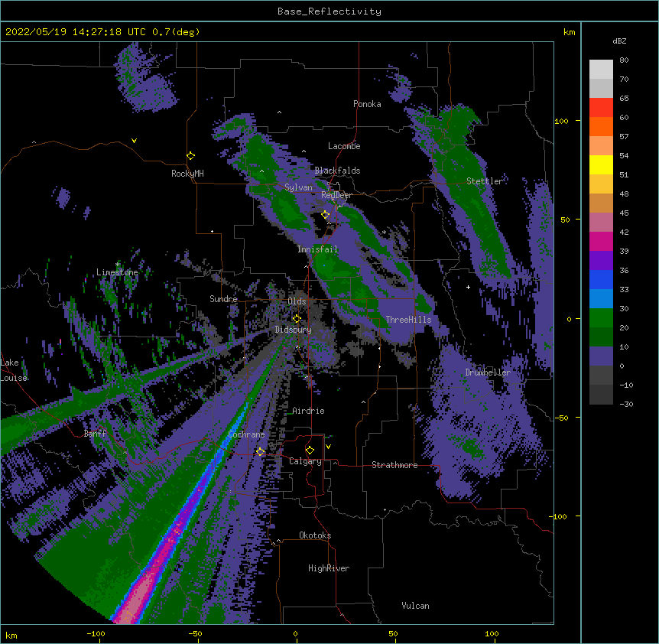The width and height of the screenshot is (659, 644).
Task: Click the Lacombe city label
Action: (x=344, y=146)
